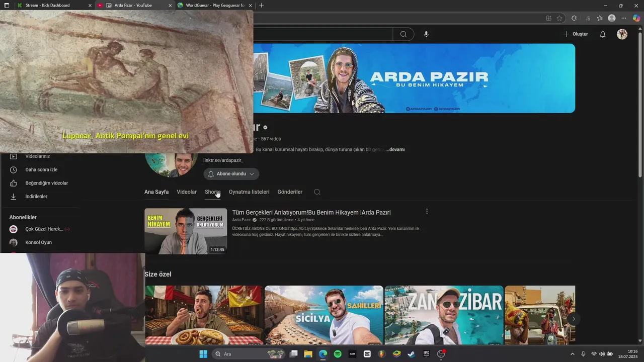Click the YouTube search input field
The image size is (644, 362).
pos(322,34)
